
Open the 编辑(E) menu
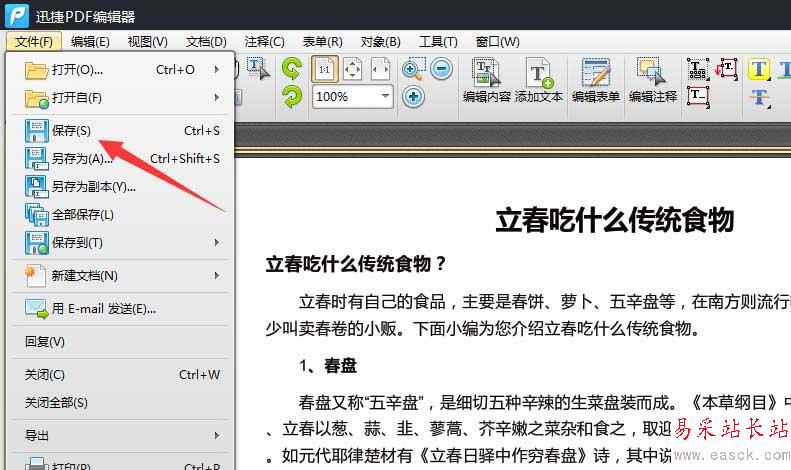(90, 41)
